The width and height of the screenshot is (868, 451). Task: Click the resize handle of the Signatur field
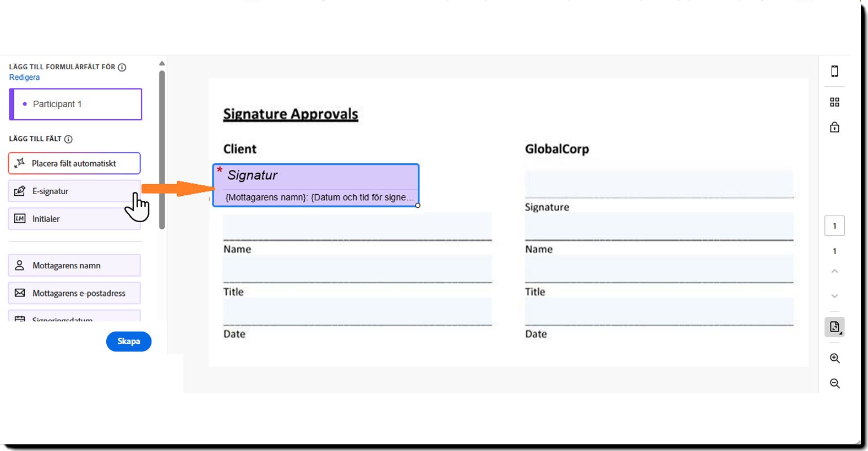[418, 205]
